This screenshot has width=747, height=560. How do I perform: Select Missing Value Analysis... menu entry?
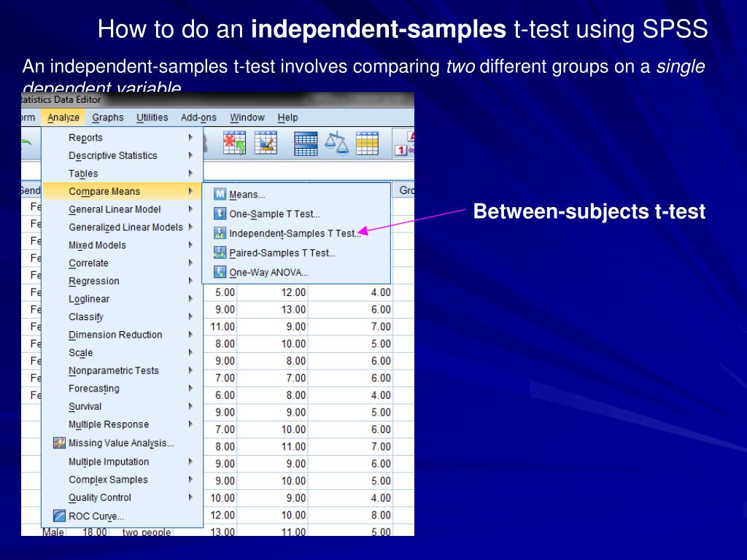[x=123, y=443]
